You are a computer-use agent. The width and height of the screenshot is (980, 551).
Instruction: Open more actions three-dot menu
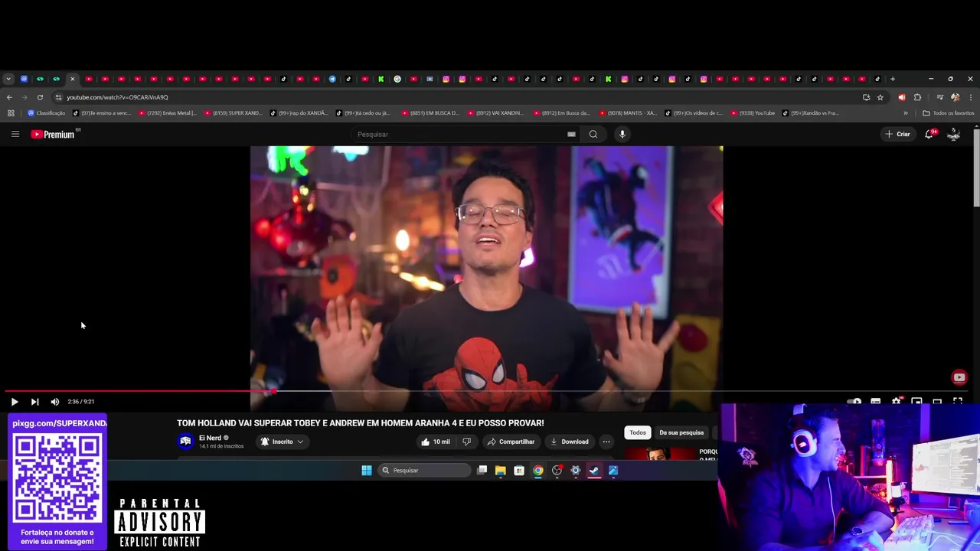pyautogui.click(x=606, y=442)
